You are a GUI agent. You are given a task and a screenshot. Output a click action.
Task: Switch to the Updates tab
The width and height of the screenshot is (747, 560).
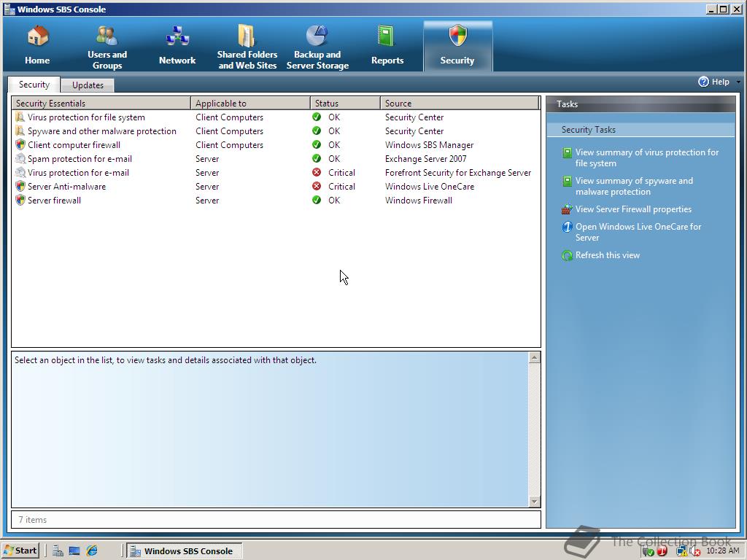coord(88,85)
